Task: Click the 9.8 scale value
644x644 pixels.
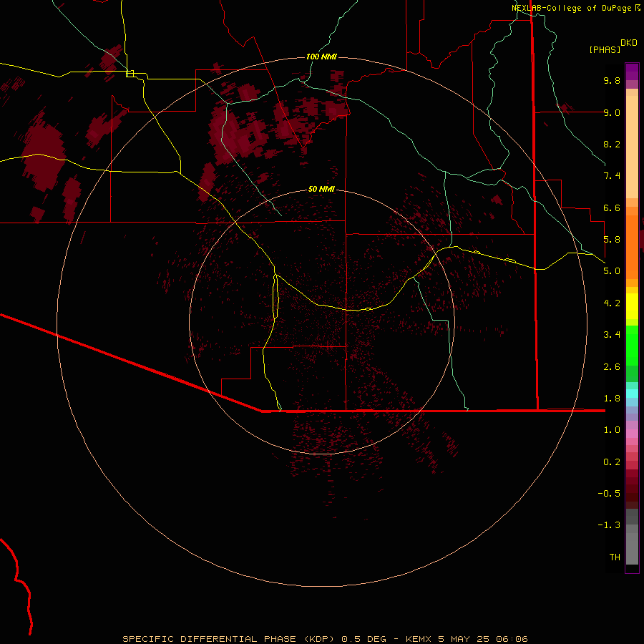Action: [x=612, y=80]
